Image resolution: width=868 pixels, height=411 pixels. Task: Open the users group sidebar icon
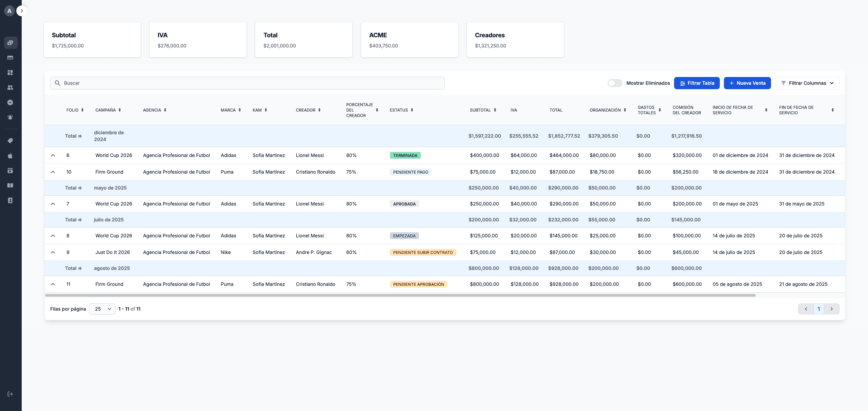(x=10, y=87)
